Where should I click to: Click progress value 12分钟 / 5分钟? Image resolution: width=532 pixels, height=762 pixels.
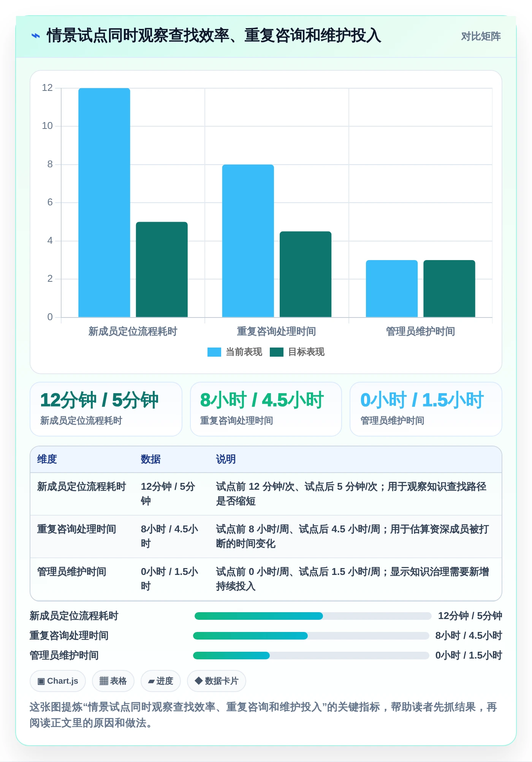click(x=470, y=616)
